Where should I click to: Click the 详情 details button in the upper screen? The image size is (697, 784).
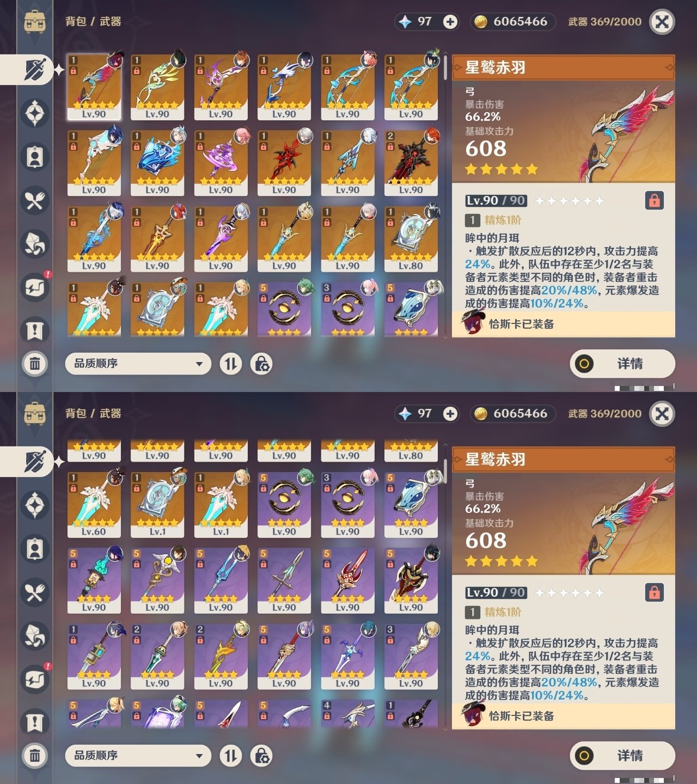click(622, 364)
